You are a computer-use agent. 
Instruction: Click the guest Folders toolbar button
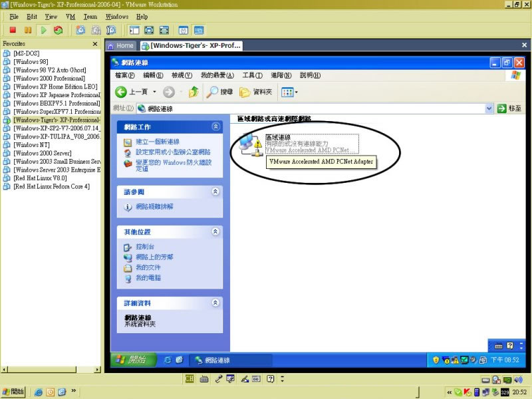[x=255, y=92]
